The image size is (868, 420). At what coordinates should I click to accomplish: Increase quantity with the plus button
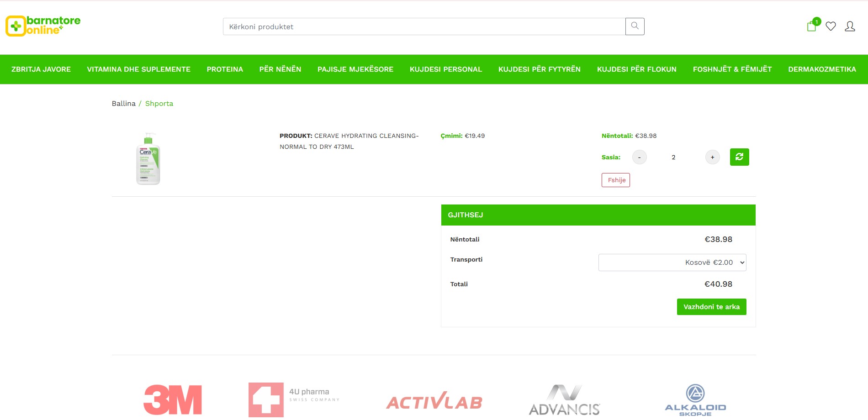pos(713,157)
